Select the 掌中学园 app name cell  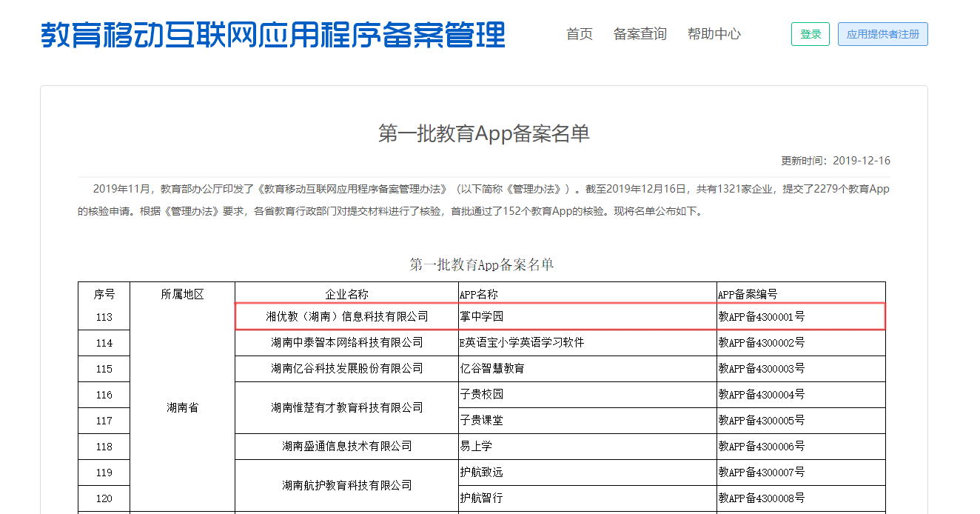pos(482,316)
